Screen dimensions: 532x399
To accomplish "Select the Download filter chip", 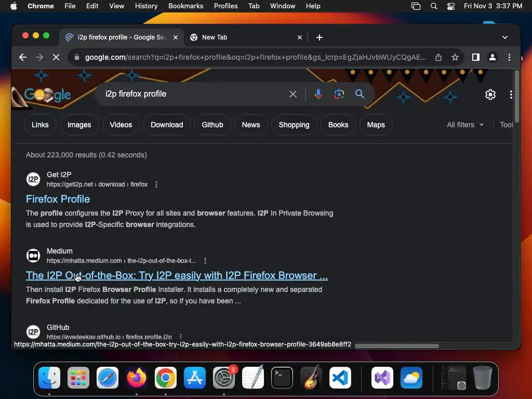I will 167,125.
